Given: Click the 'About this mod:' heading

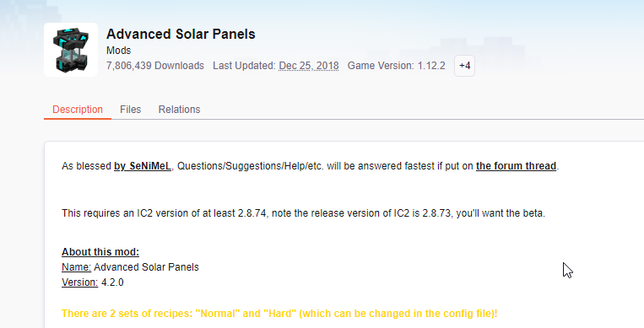Looking at the screenshot, I should tap(100, 252).
